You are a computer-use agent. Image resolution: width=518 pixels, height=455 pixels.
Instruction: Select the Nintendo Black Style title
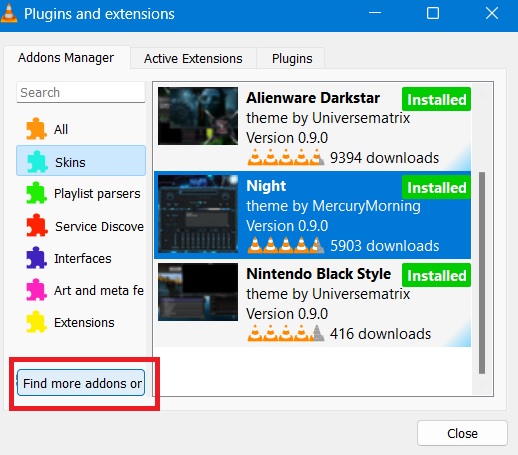tap(319, 274)
